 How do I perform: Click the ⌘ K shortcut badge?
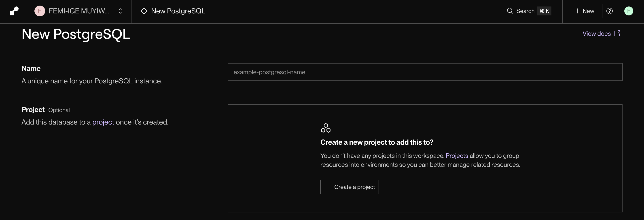coord(544,11)
